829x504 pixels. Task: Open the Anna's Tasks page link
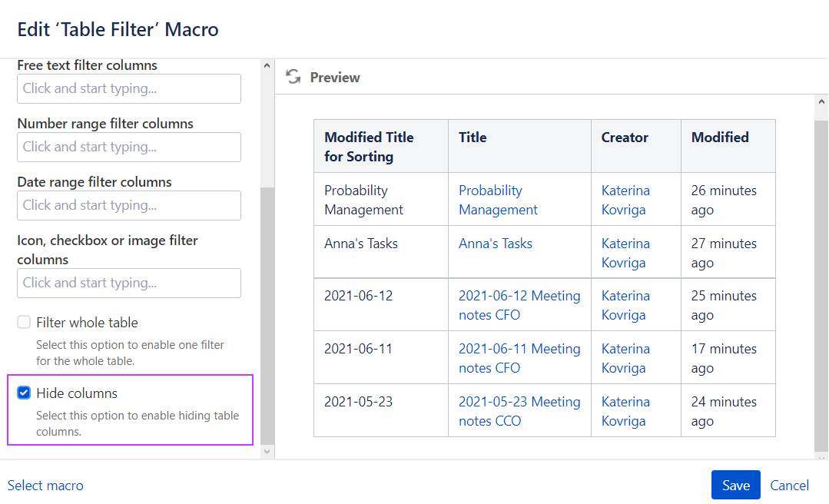tap(496, 244)
